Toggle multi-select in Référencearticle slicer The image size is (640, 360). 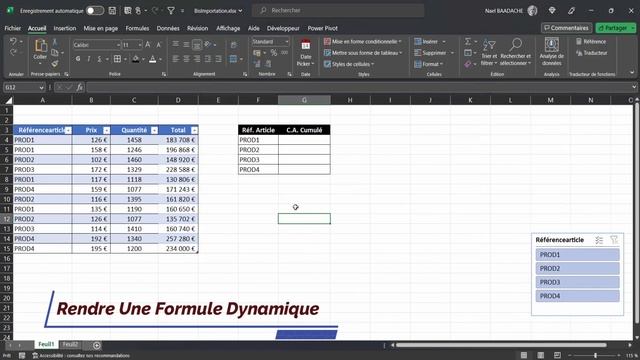click(x=599, y=240)
